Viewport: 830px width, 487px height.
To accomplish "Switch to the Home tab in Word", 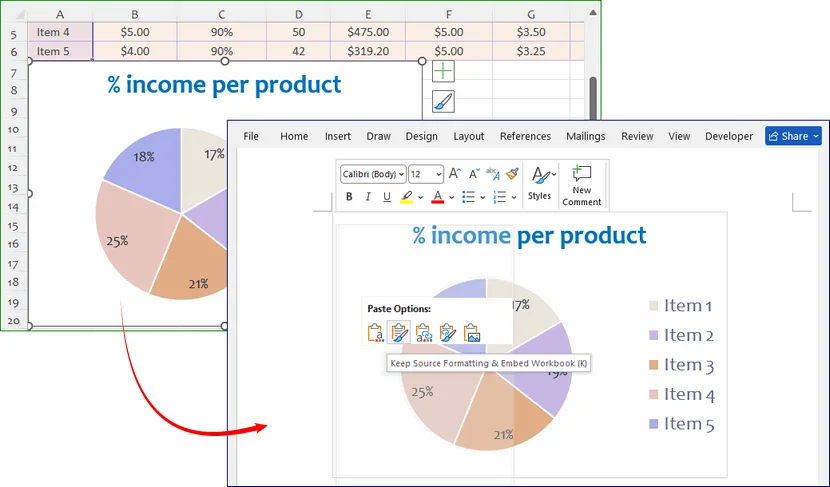I will point(294,136).
